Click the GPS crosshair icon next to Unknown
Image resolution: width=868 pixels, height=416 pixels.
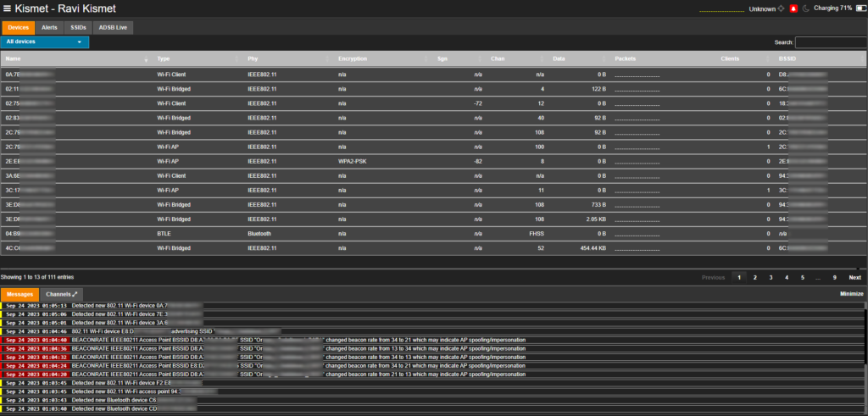click(781, 8)
